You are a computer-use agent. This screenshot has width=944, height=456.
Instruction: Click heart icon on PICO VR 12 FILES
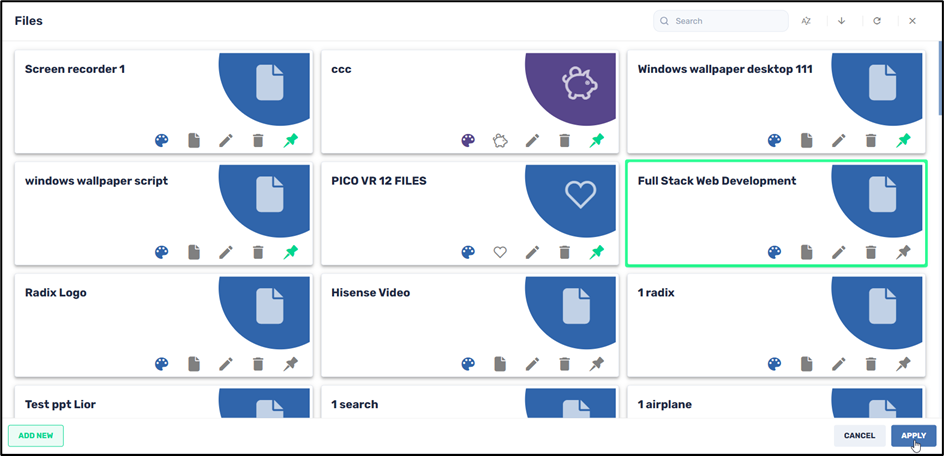pyautogui.click(x=500, y=253)
